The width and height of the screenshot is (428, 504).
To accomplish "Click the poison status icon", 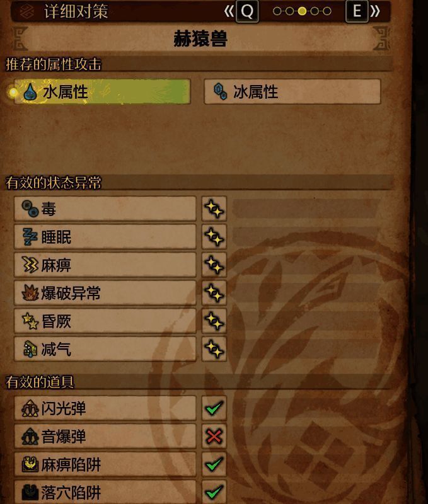I will click(x=30, y=209).
